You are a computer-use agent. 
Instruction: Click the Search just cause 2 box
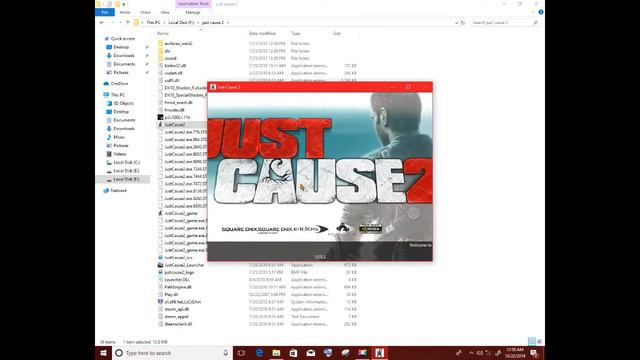click(x=504, y=22)
